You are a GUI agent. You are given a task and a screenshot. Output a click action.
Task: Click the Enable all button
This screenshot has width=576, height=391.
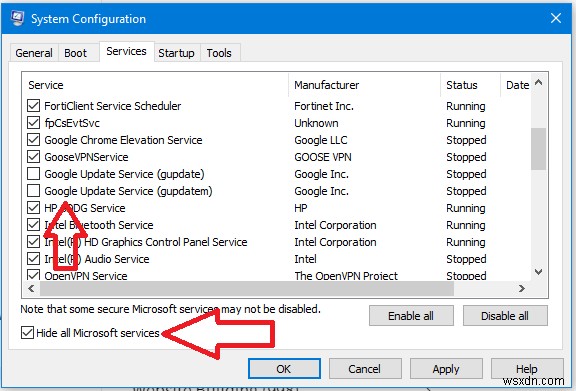click(x=411, y=316)
